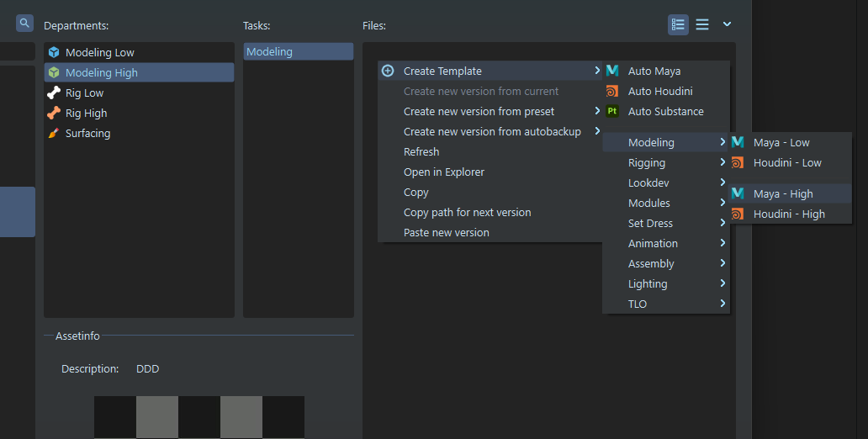The width and height of the screenshot is (868, 439).
Task: Click Refresh in the context menu
Action: [421, 152]
